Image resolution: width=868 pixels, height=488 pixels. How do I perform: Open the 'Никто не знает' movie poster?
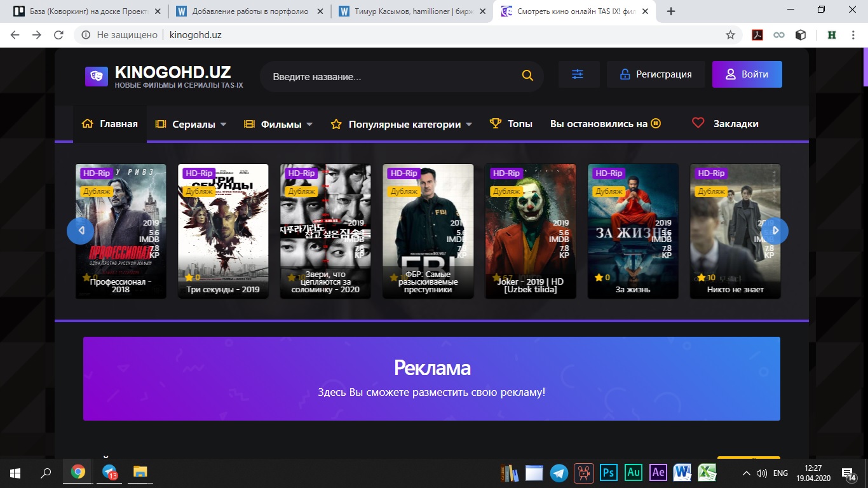735,231
